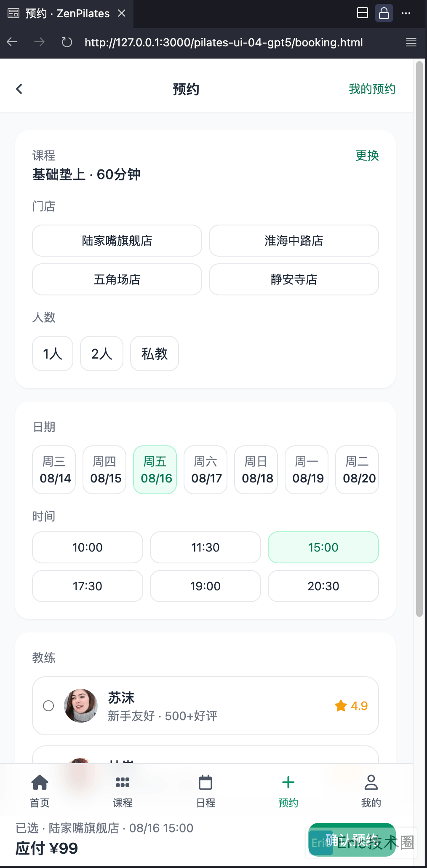The width and height of the screenshot is (427, 868).
Task: Open 我的预约 link
Action: tap(372, 89)
